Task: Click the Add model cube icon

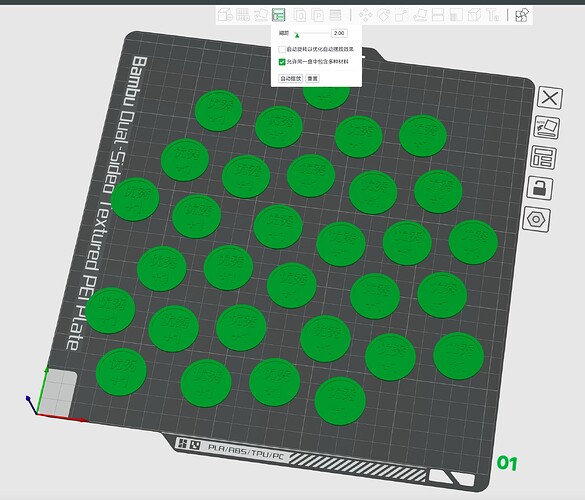Action: tap(225, 15)
